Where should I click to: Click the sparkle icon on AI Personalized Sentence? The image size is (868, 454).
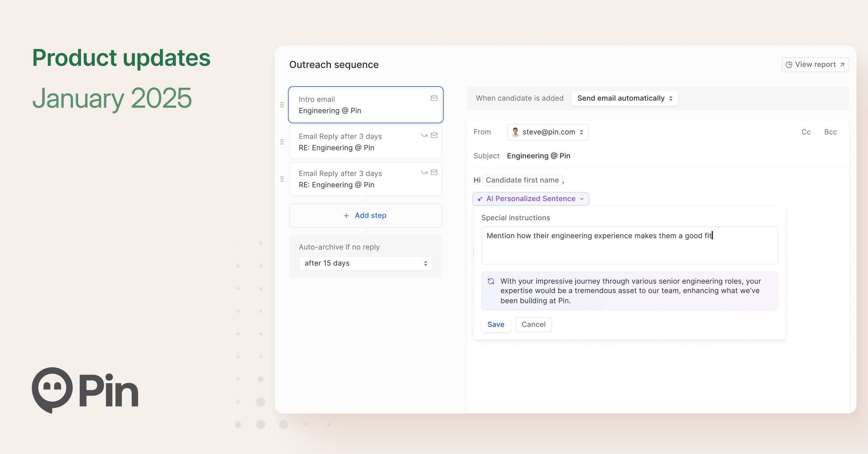pos(480,198)
